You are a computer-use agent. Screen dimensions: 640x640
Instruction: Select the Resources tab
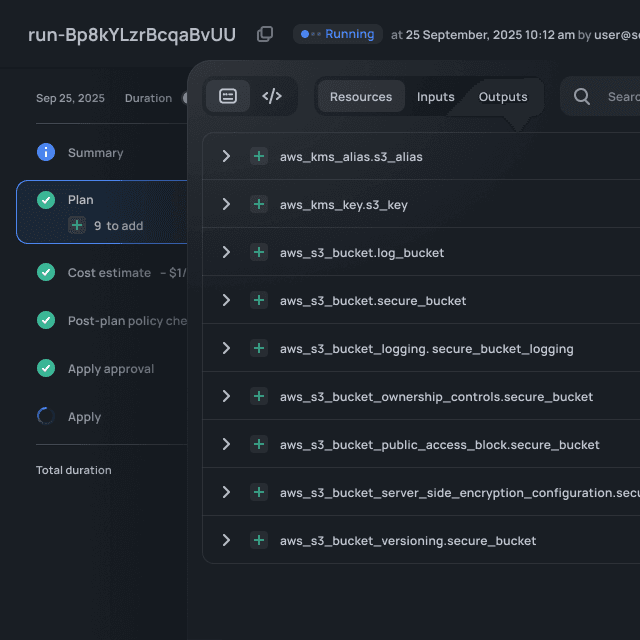[361, 97]
